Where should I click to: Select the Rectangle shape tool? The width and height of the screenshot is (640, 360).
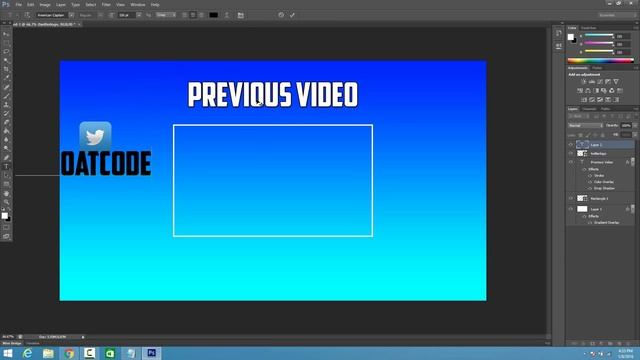pyautogui.click(x=6, y=184)
